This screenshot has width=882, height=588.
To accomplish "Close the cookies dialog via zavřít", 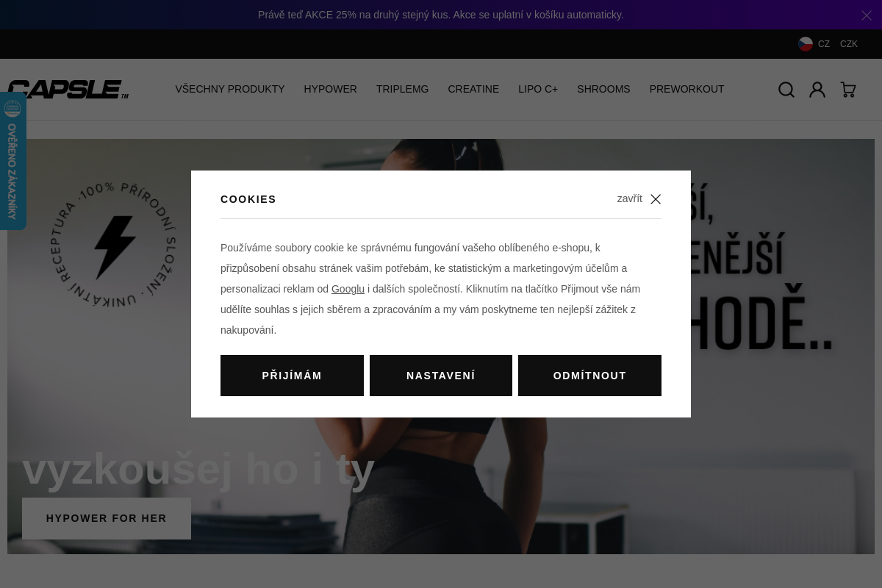I will click(639, 199).
